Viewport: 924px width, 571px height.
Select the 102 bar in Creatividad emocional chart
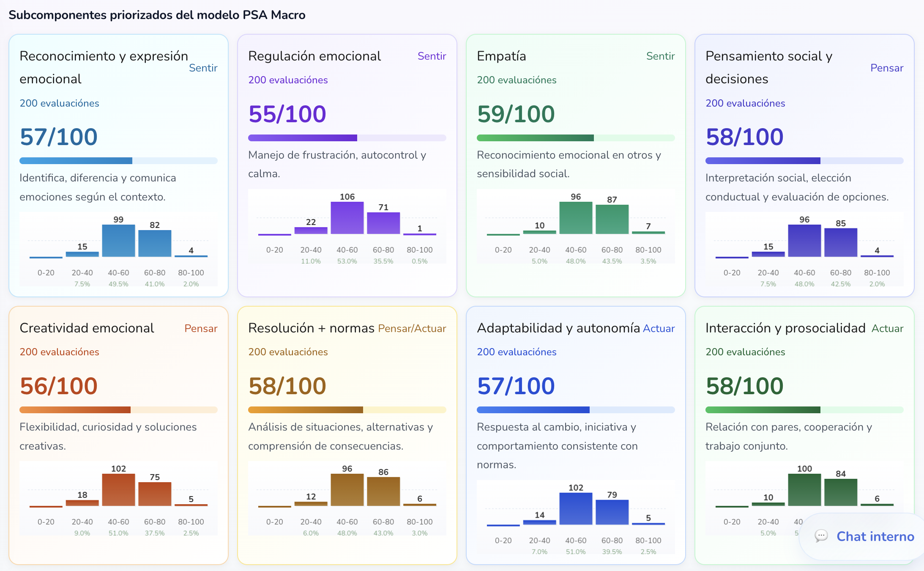118,490
